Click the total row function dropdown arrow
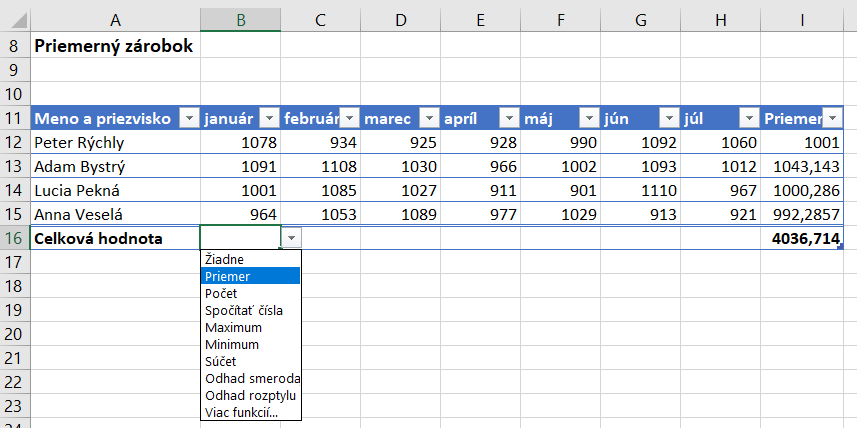Image resolution: width=857 pixels, height=428 pixels. (291, 238)
